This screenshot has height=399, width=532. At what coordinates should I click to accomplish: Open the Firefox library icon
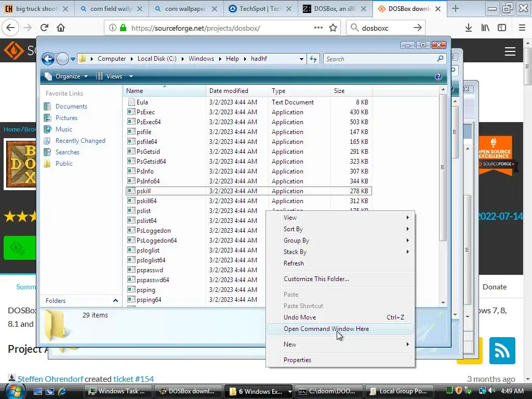click(x=485, y=28)
